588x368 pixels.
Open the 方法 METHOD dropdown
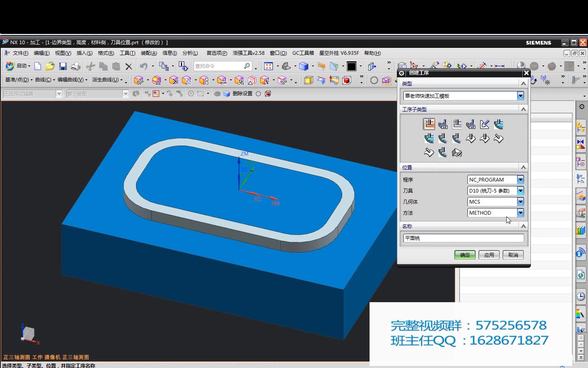pos(520,213)
